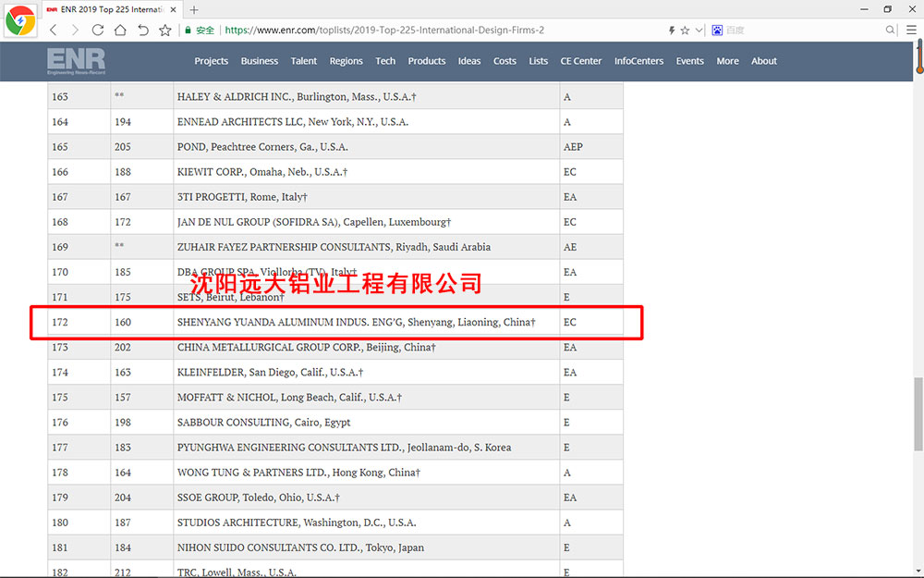Click SHENYANG YUANDA ALUMINUM INDUS. ENG'G row

coord(335,322)
